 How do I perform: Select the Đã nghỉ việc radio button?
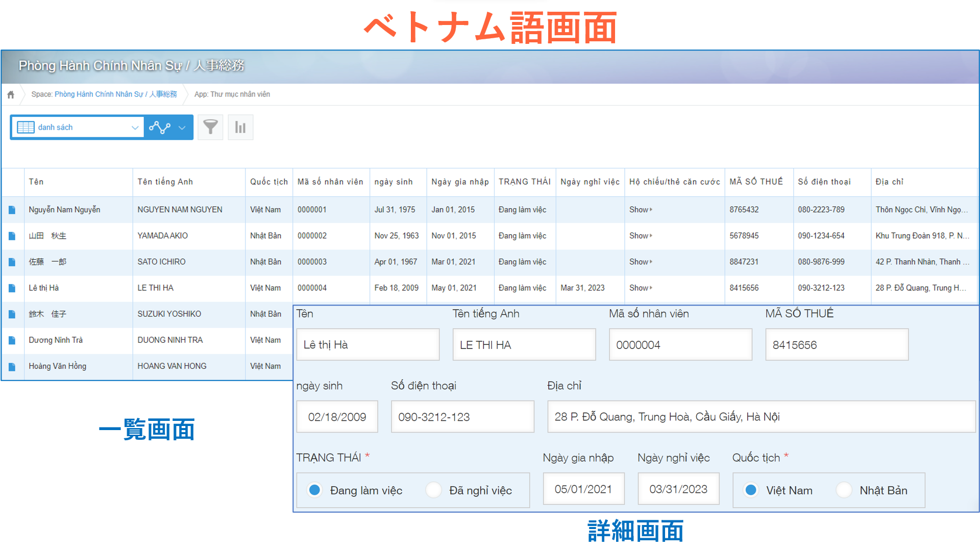[x=433, y=490]
